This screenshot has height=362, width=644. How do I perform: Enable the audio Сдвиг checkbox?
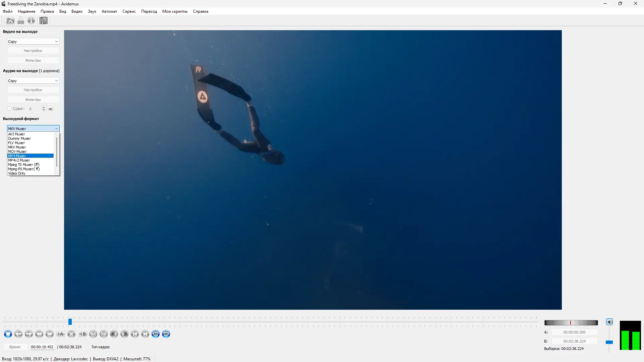point(9,109)
